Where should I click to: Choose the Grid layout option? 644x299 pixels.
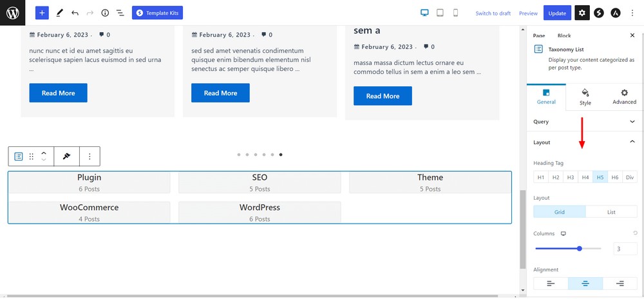[x=560, y=212]
